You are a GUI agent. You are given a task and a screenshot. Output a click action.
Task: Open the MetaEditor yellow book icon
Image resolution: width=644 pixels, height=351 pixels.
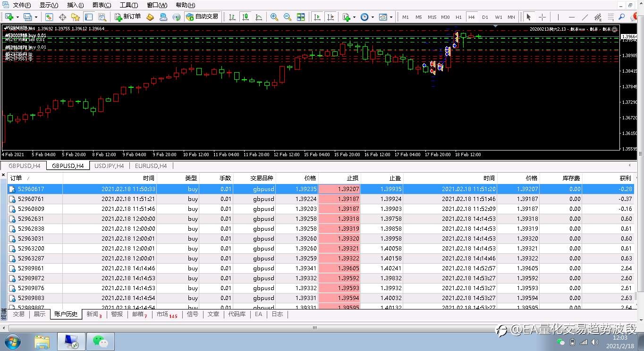click(x=150, y=17)
